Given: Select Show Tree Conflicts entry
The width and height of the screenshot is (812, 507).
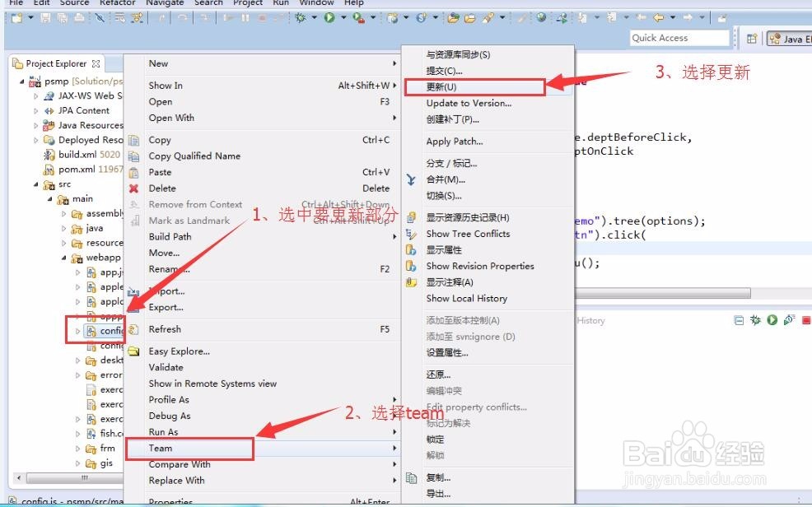Looking at the screenshot, I should click(x=488, y=234).
